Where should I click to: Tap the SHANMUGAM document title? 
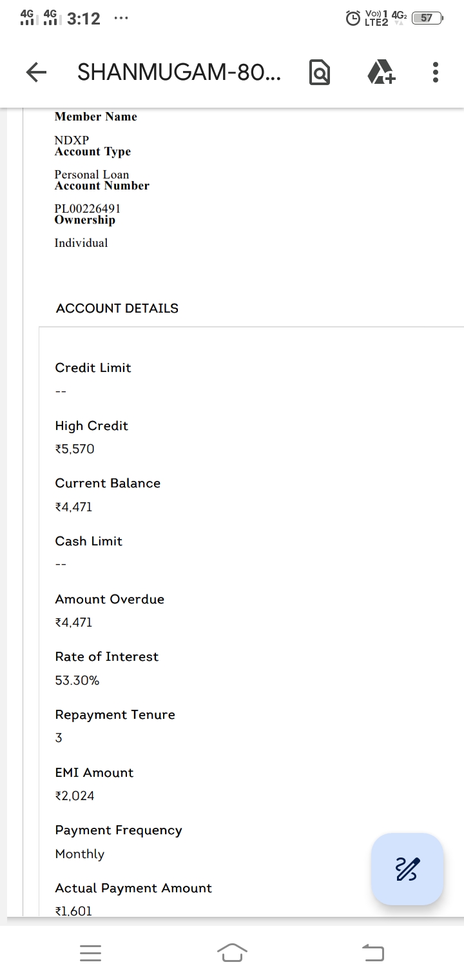coord(179,73)
